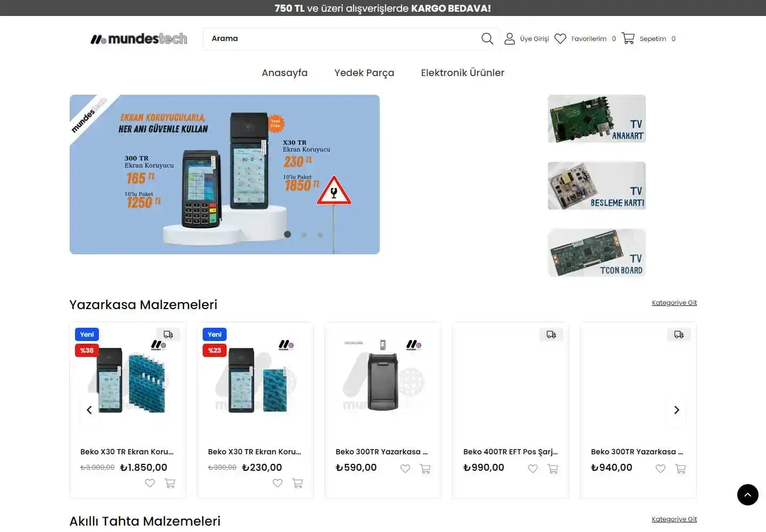Click the Yazarkasa Malzemeleri heading

pos(144,305)
